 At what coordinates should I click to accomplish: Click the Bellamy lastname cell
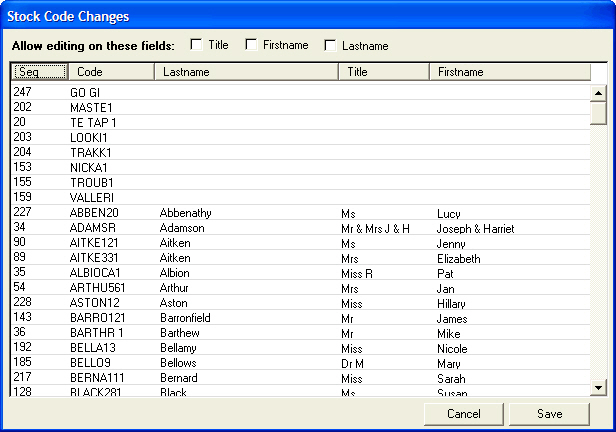pyautogui.click(x=178, y=348)
